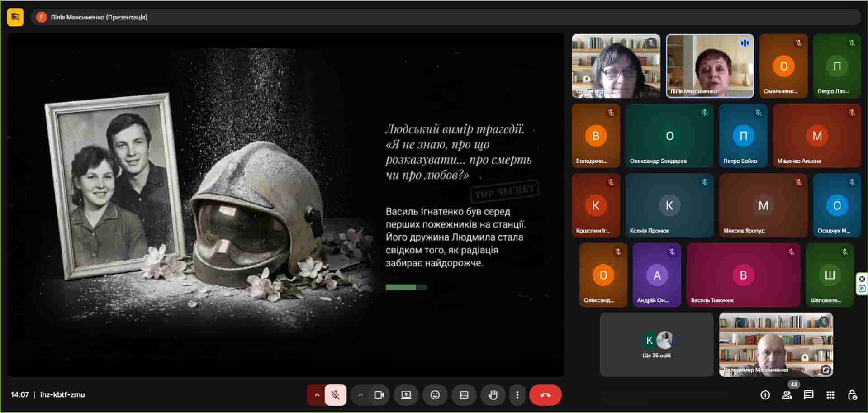
Task: Raise your hand
Action: (493, 395)
